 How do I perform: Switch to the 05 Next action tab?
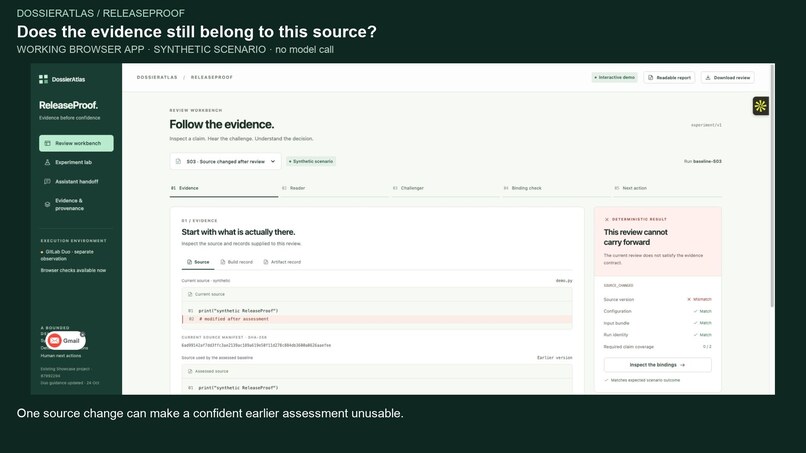667,189
